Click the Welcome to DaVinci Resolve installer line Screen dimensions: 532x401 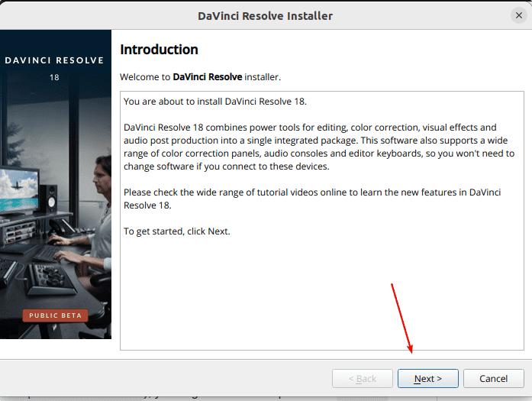click(200, 77)
